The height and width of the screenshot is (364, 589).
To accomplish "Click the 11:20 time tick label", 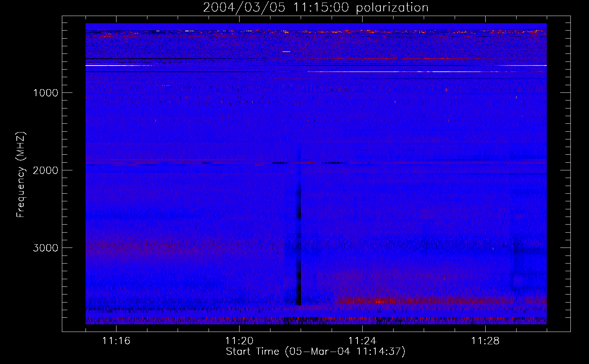I will point(239,341).
